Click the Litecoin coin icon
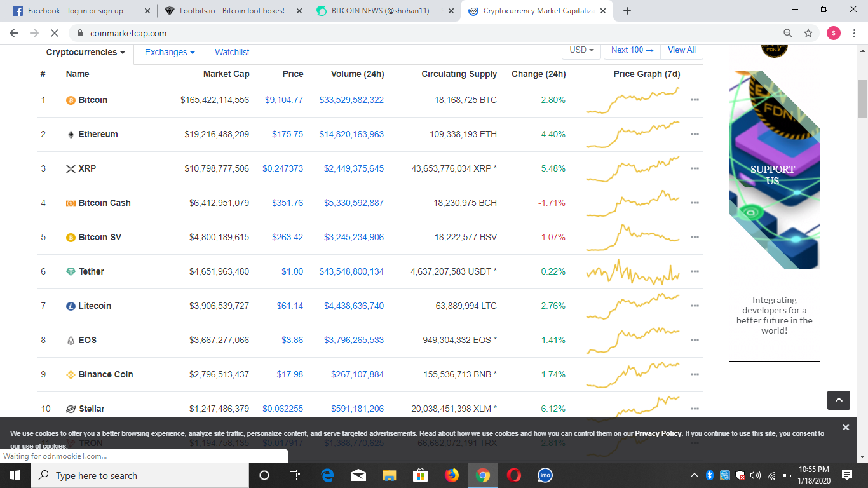Viewport: 868px width, 488px height. [70, 306]
